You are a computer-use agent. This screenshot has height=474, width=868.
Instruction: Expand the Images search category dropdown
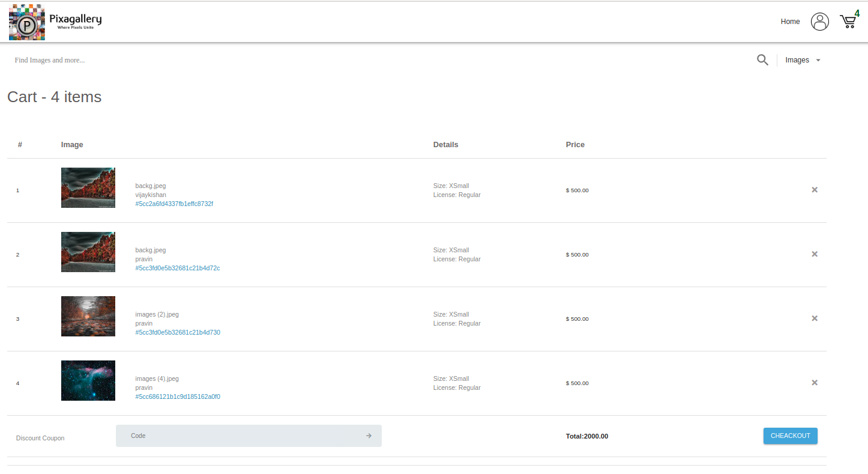[803, 60]
